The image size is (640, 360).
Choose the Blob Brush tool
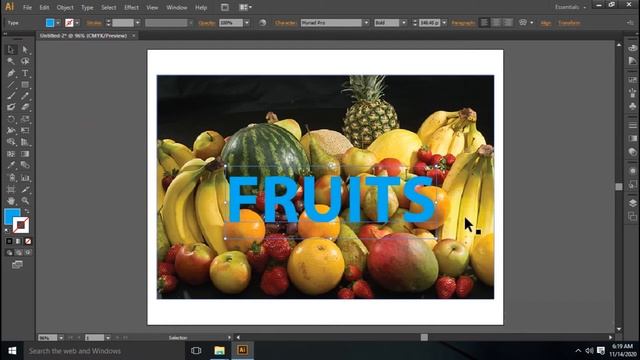click(11, 107)
